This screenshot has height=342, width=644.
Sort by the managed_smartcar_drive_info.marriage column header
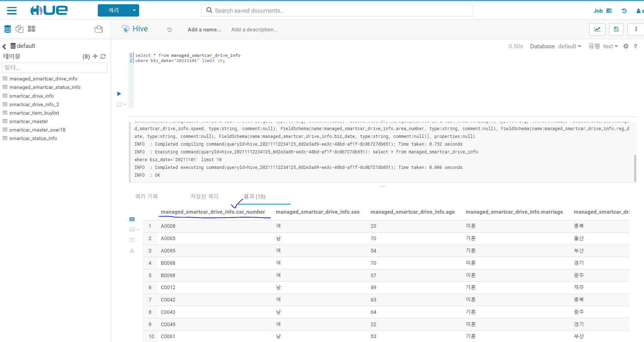[x=514, y=212]
